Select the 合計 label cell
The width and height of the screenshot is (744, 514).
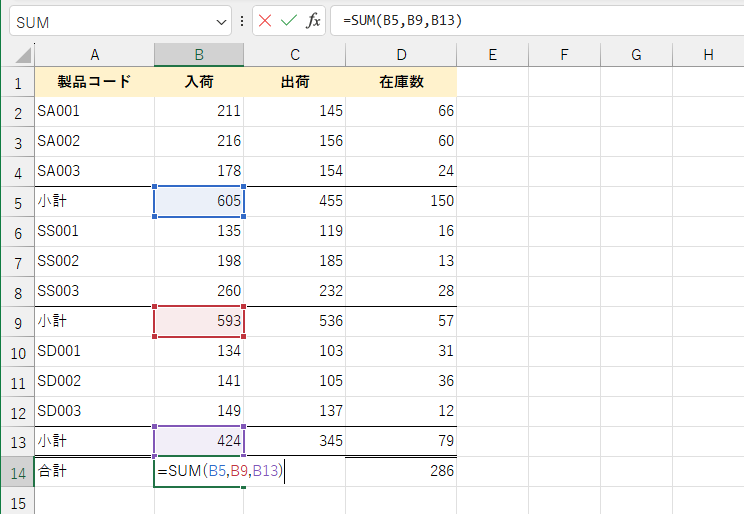click(94, 471)
